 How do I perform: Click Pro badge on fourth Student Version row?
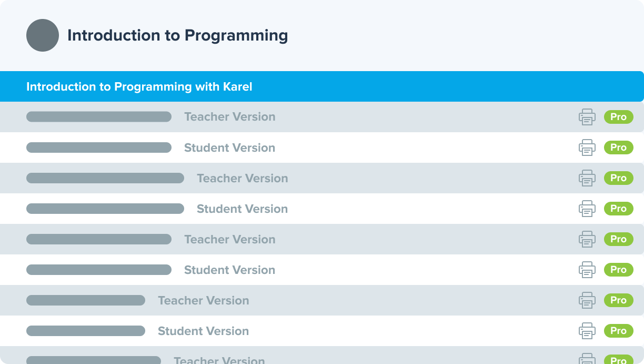coord(618,331)
